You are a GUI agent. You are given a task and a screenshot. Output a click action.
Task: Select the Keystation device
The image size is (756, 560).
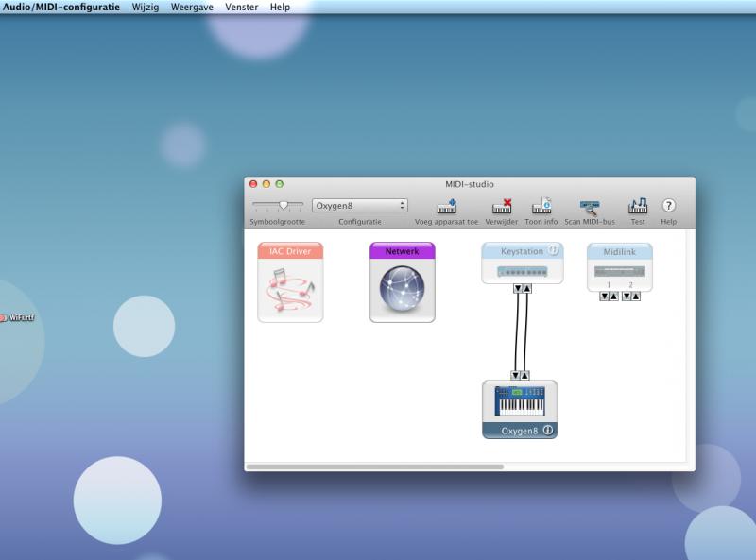coord(523,263)
